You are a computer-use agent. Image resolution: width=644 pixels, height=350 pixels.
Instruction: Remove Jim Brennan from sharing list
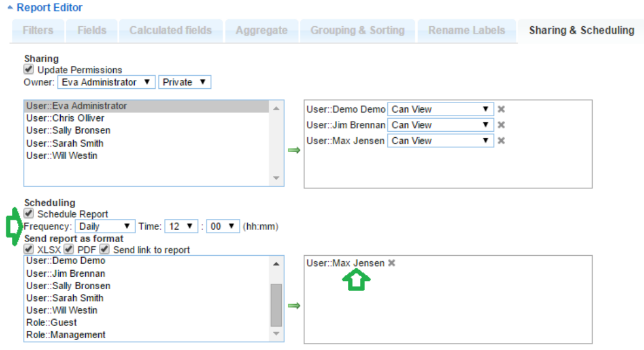(501, 125)
